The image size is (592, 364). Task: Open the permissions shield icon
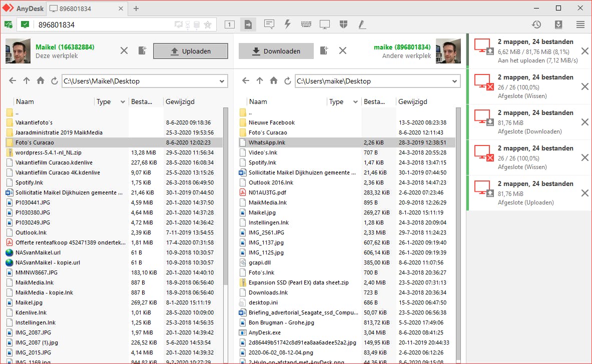[x=343, y=24]
